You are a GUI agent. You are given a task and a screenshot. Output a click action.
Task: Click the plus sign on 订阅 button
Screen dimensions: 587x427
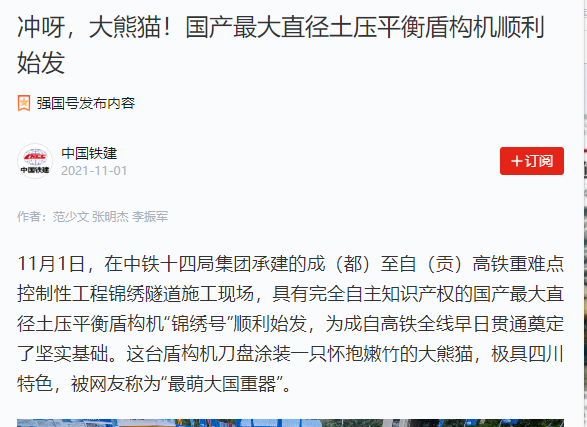pyautogui.click(x=517, y=161)
